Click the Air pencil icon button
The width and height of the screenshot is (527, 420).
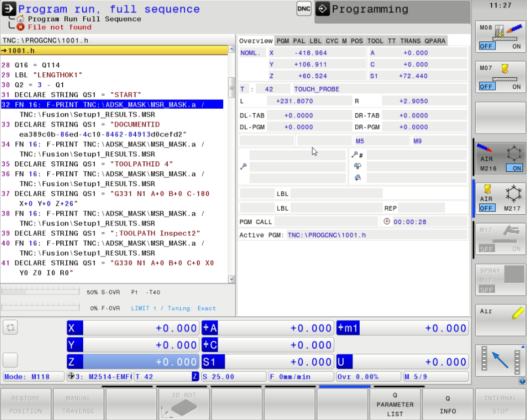click(500, 320)
